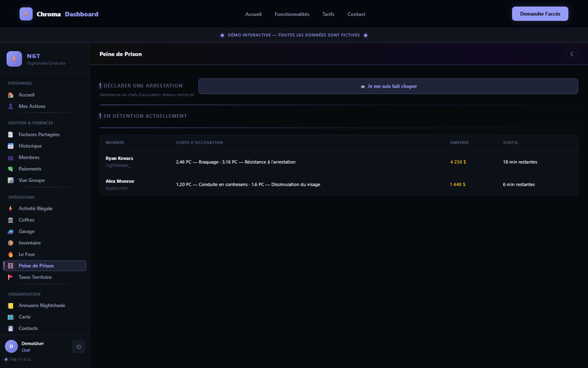Click the money icon beside Paiements

(10, 169)
